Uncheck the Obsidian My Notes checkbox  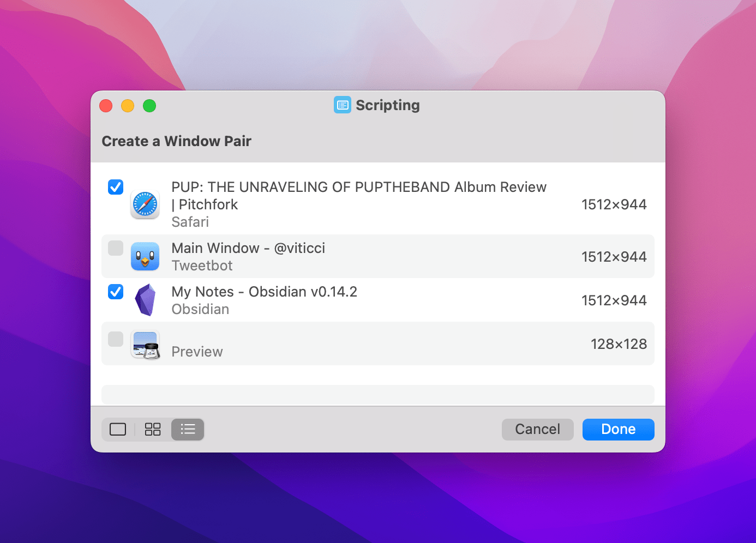point(116,292)
